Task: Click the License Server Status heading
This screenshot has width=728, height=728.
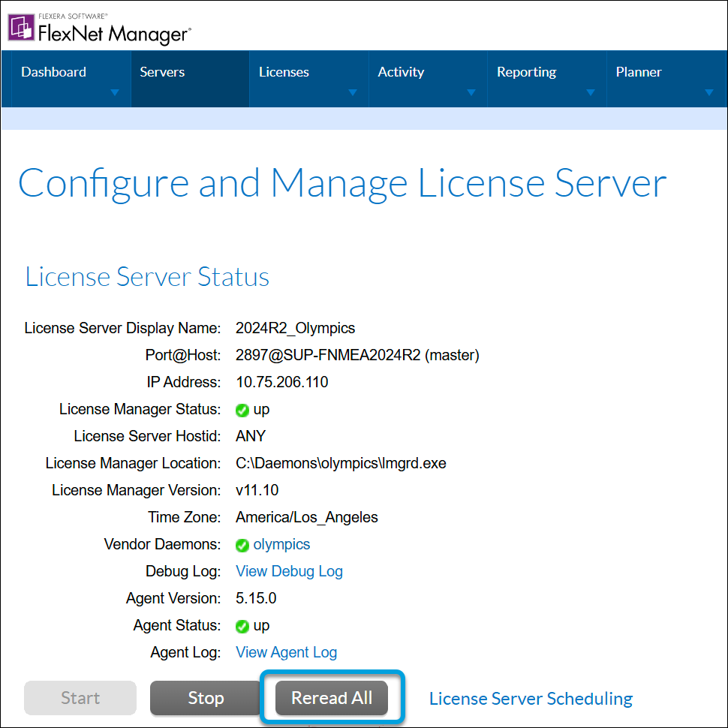Action: [146, 277]
